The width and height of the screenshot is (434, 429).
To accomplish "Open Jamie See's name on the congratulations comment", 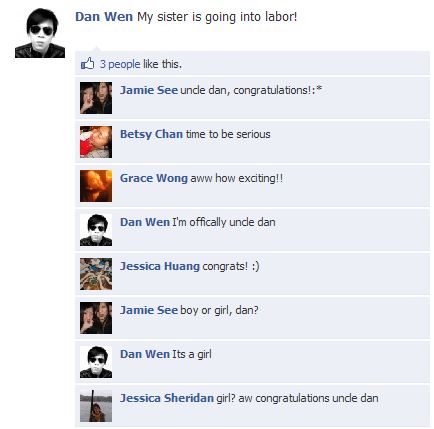I will (x=149, y=90).
